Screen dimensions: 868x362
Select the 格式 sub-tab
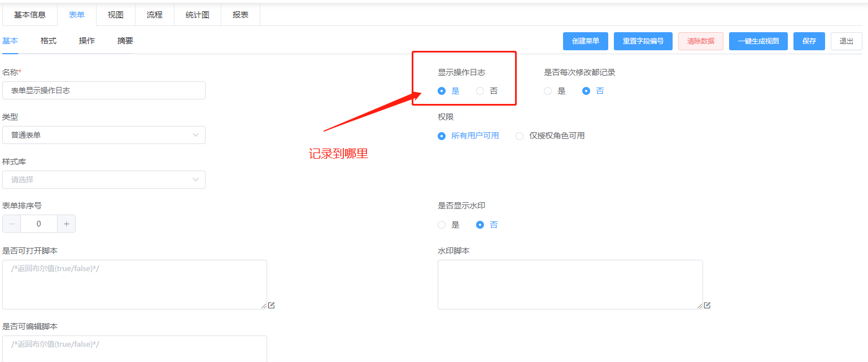pyautogui.click(x=49, y=41)
